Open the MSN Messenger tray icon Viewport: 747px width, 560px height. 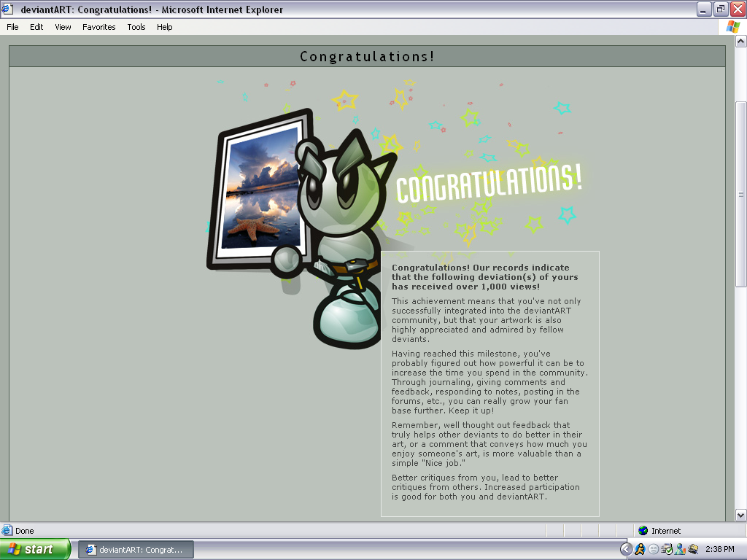[680, 550]
